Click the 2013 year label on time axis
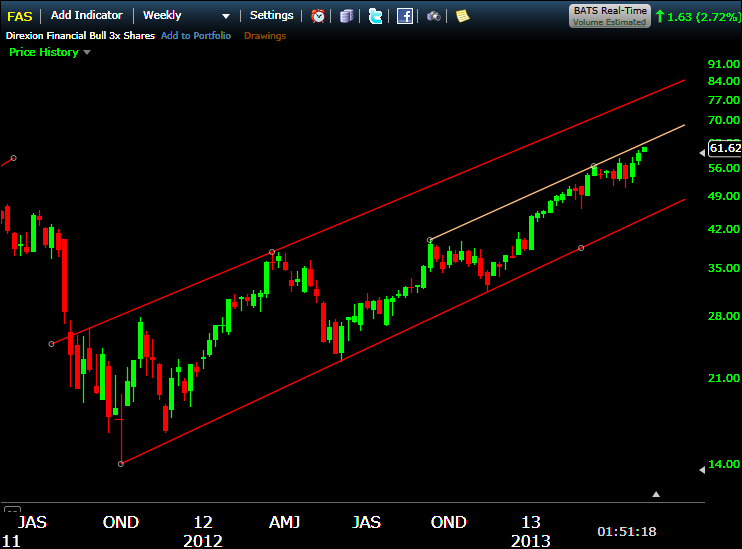Viewport: 742px width, 549px height. 530,540
